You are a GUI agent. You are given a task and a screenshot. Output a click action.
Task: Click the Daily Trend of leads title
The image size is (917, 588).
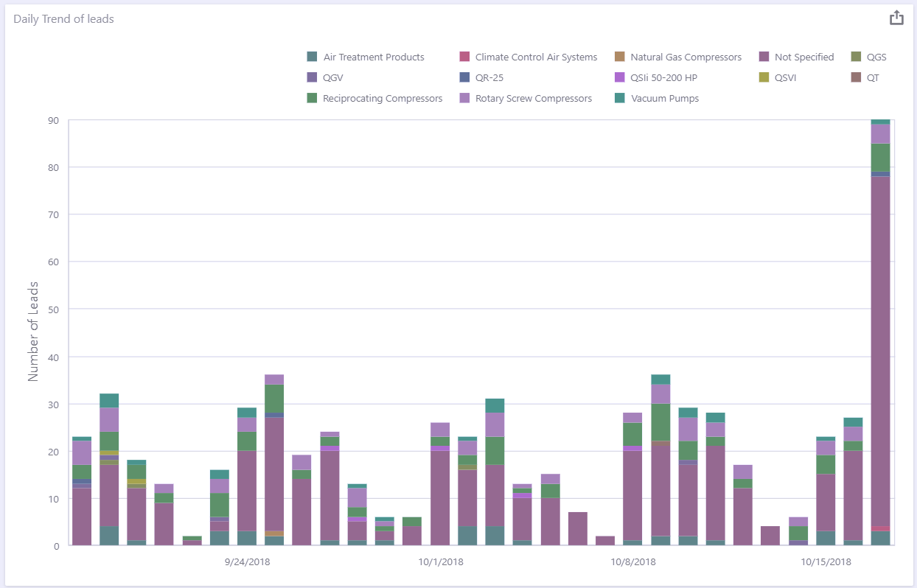63,19
